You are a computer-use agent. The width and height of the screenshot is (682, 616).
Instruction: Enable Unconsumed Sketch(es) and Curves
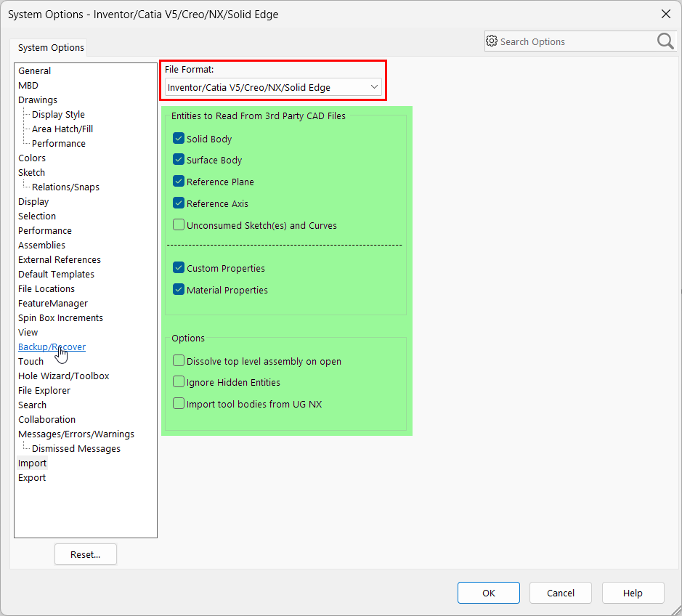pyautogui.click(x=179, y=225)
